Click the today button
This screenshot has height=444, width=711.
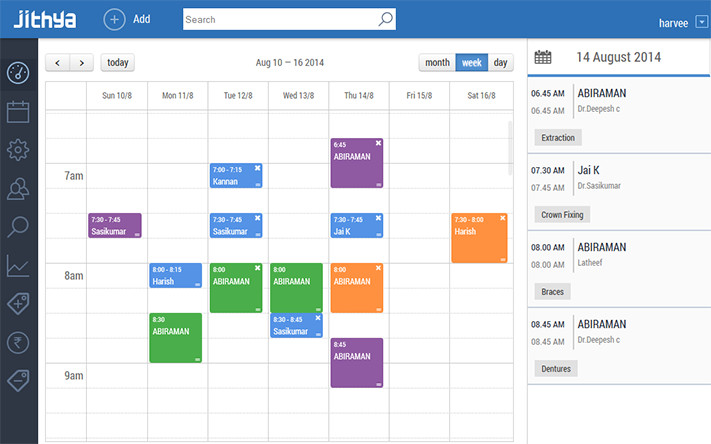tap(118, 63)
